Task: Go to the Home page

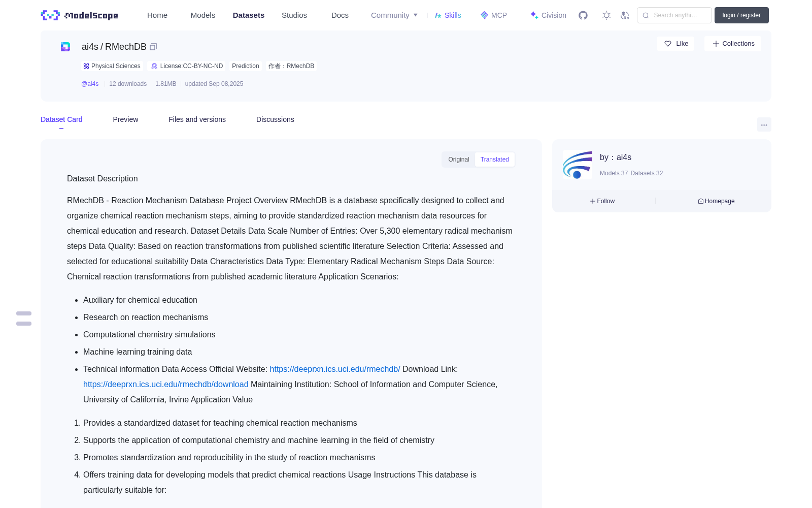Action: [157, 15]
